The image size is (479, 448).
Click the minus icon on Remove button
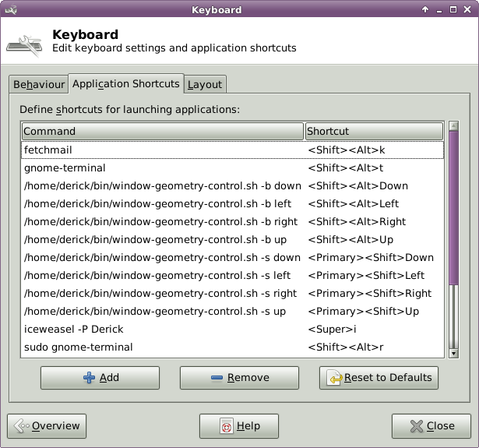click(x=217, y=378)
